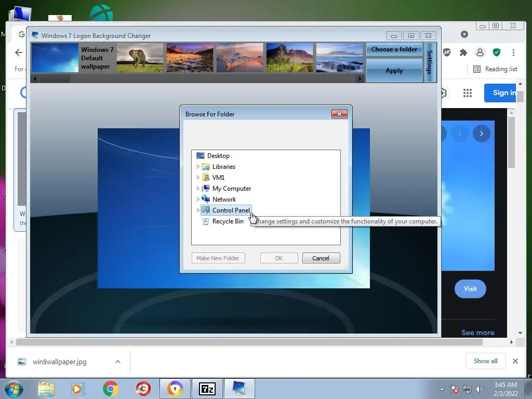This screenshot has width=532, height=399.
Task: Click the See more link
Action: coord(478,332)
